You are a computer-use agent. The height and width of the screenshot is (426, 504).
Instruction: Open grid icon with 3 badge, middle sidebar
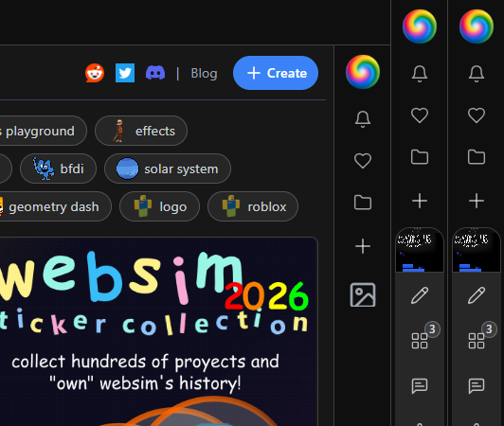[420, 341]
